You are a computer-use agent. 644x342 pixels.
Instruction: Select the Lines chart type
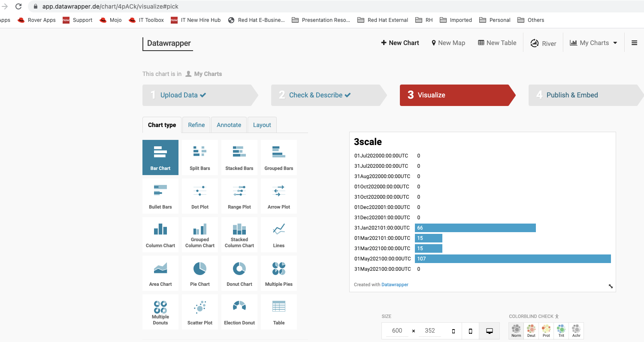(x=279, y=235)
